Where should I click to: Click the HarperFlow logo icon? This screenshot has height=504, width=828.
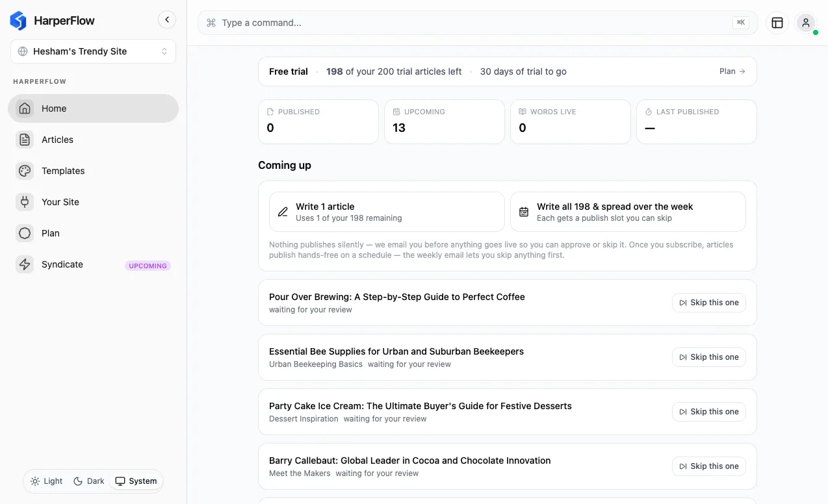(18, 21)
